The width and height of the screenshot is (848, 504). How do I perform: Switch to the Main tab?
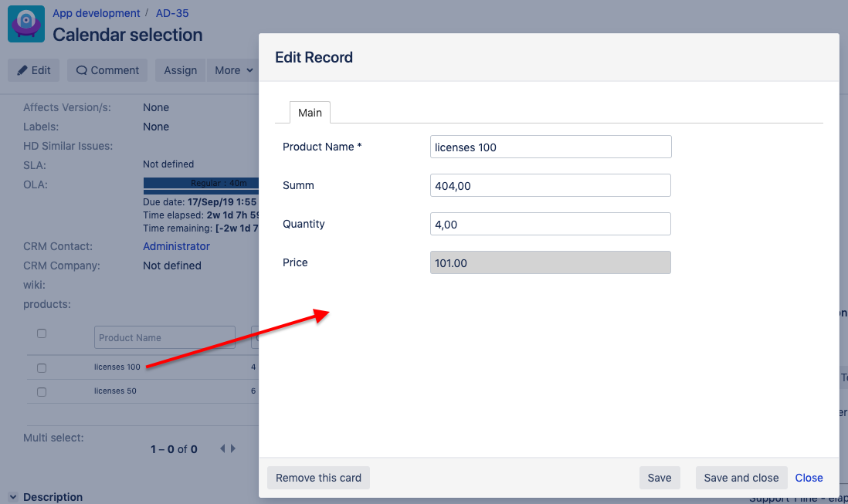coord(310,113)
